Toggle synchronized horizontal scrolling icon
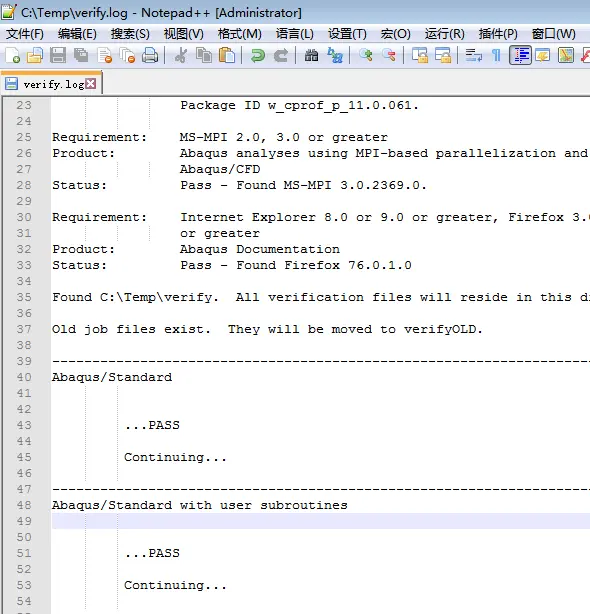The image size is (590, 614). click(x=443, y=56)
